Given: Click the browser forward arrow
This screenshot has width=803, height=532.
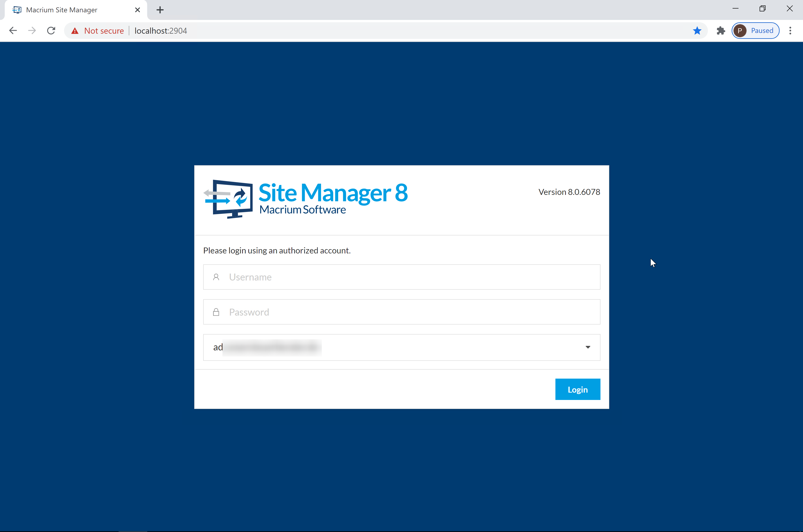Looking at the screenshot, I should pyautogui.click(x=32, y=31).
